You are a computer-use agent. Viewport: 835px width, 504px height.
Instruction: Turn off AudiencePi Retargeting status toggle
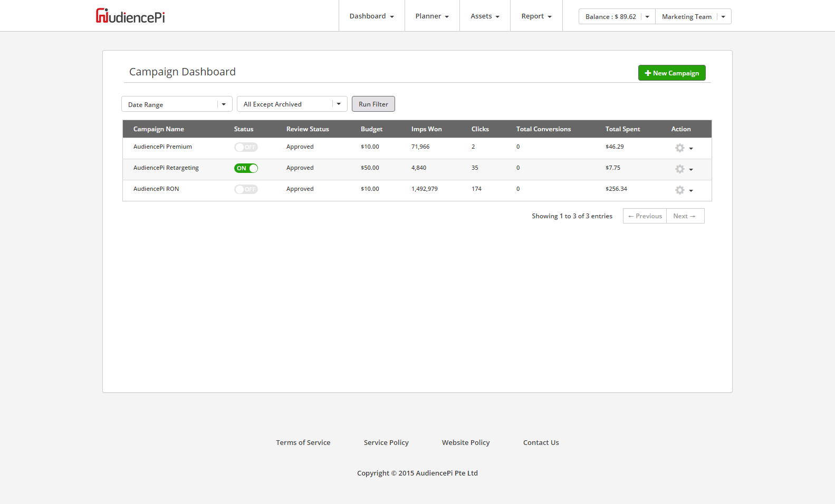click(x=246, y=168)
